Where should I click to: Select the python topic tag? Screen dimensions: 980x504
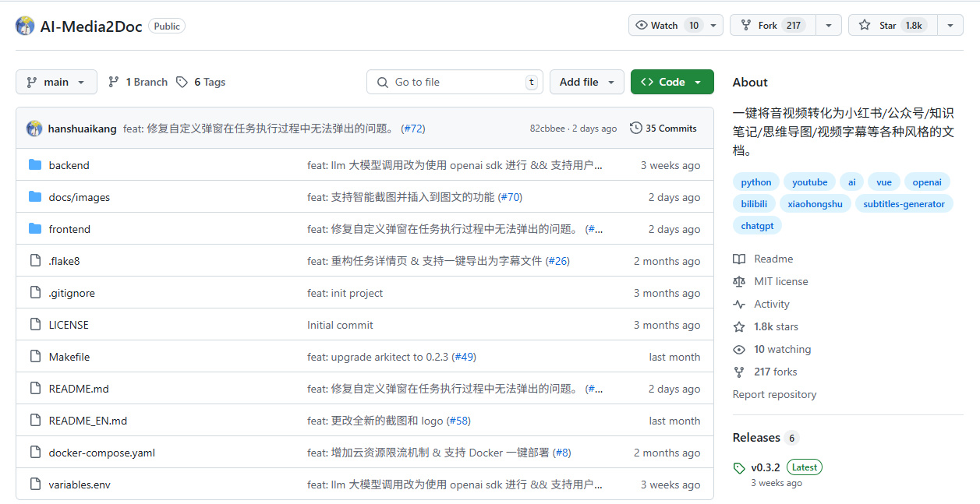tap(756, 182)
